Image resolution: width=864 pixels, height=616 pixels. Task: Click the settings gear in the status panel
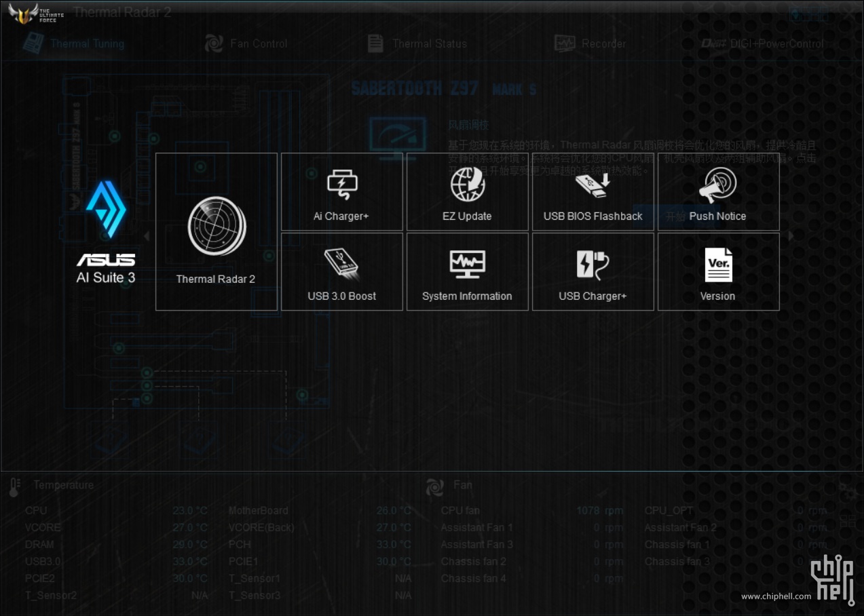click(847, 491)
